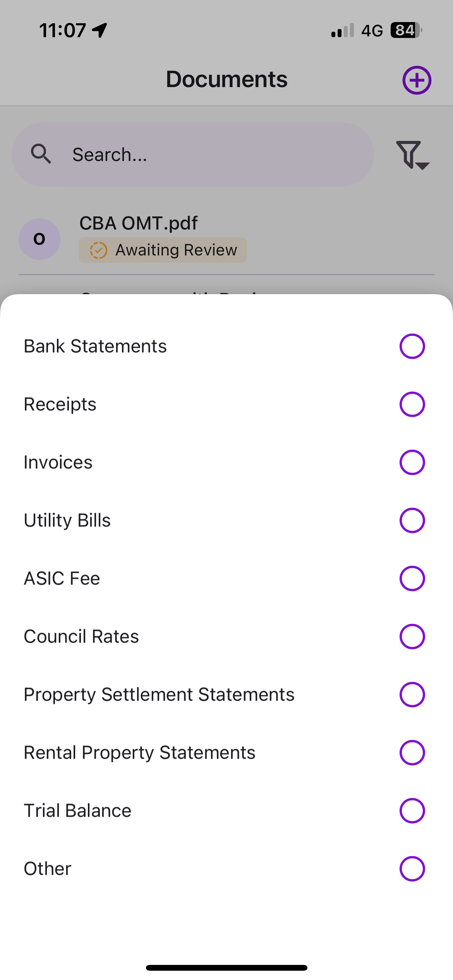Select the Invoices radio button
The image size is (453, 980).
[x=412, y=462]
